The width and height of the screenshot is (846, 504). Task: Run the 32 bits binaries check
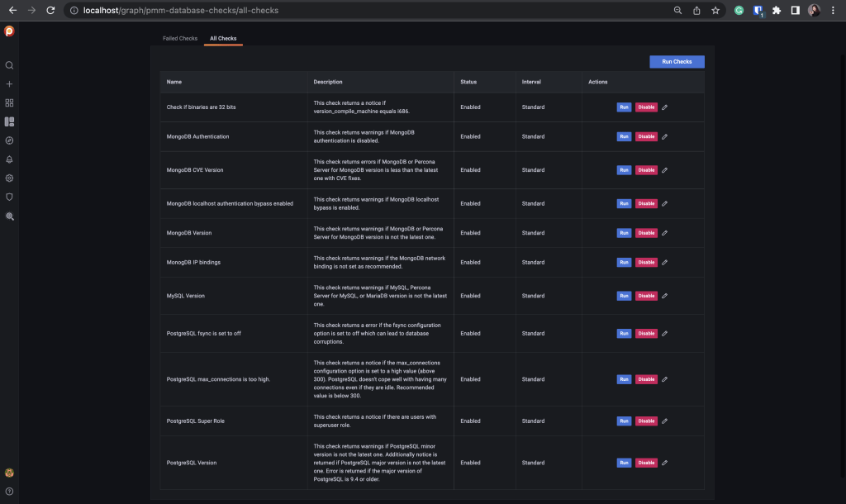[624, 107]
